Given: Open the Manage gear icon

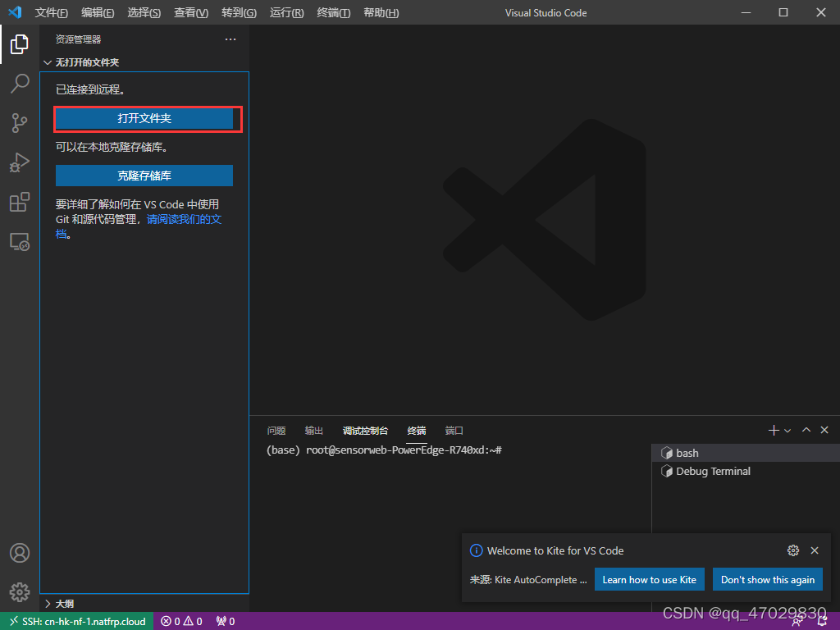Looking at the screenshot, I should coord(20,592).
